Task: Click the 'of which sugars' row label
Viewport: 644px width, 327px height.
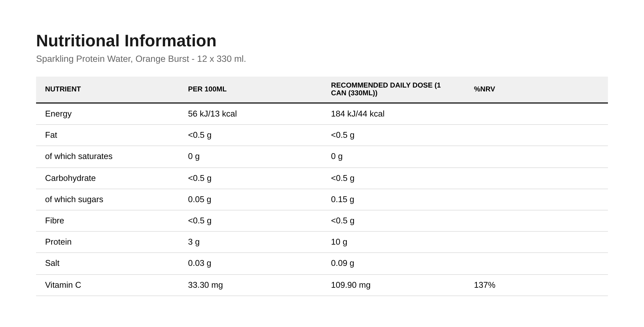Action: (x=74, y=200)
